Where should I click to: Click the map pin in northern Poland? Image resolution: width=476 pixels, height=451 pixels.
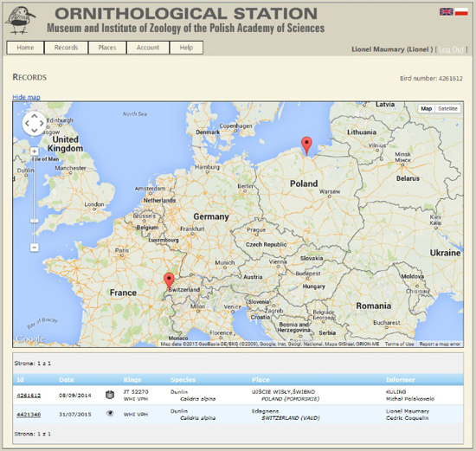306,145
